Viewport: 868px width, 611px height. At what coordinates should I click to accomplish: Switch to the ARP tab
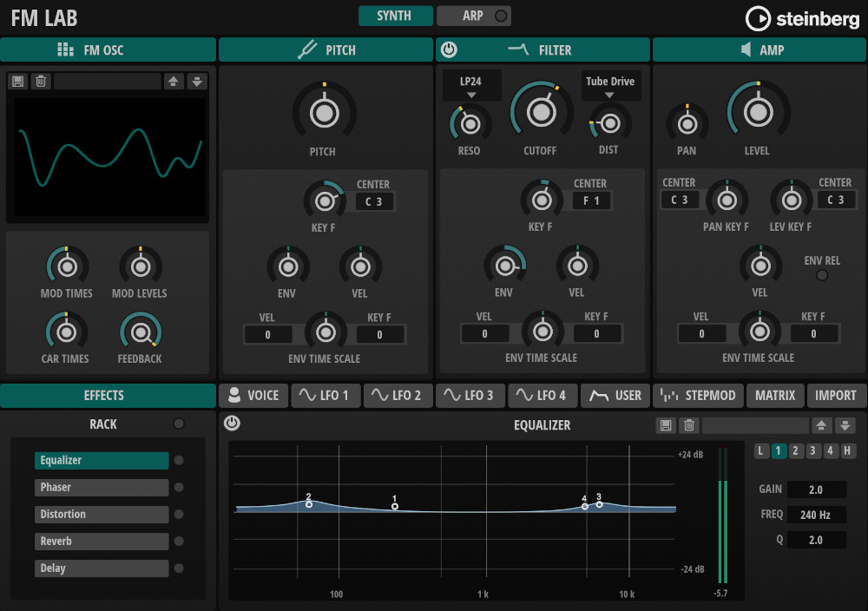point(475,15)
